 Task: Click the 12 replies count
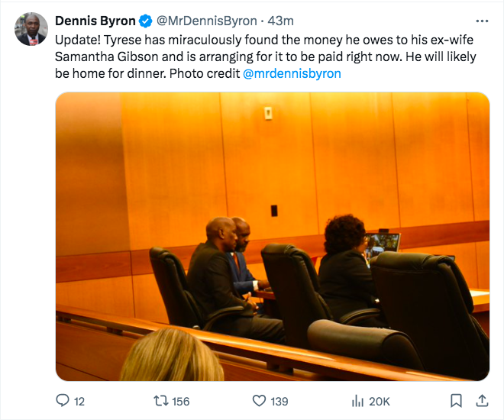pos(79,401)
